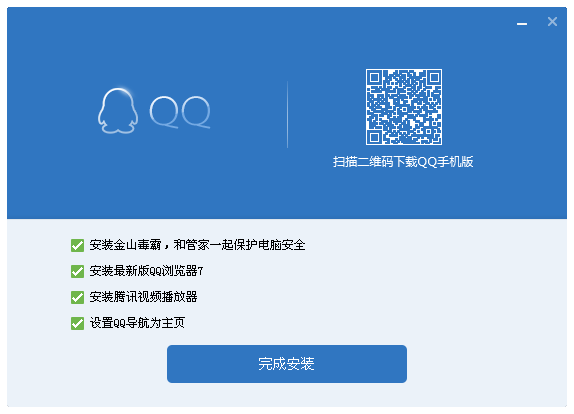Click the QR code for QQ mobile
The height and width of the screenshot is (414, 574).
(404, 107)
